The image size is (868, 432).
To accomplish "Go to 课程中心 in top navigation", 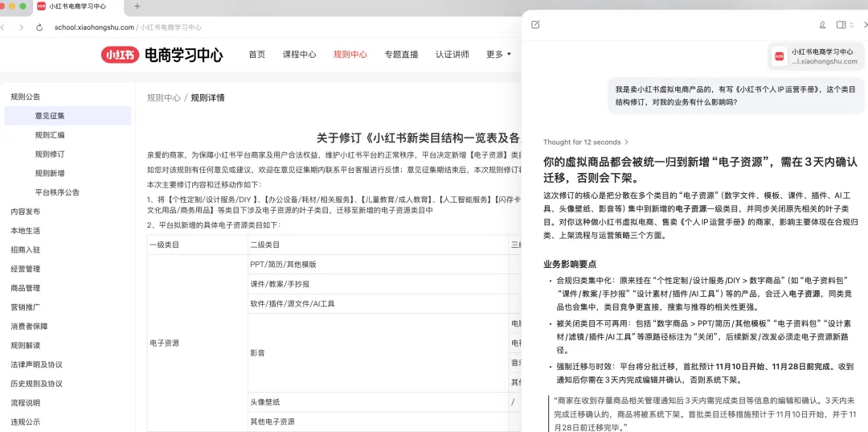I will 299,55.
